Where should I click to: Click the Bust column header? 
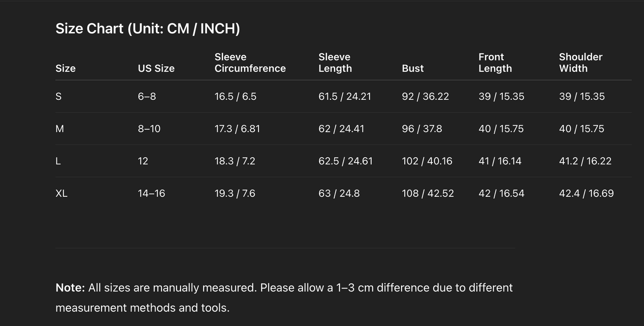tap(413, 68)
